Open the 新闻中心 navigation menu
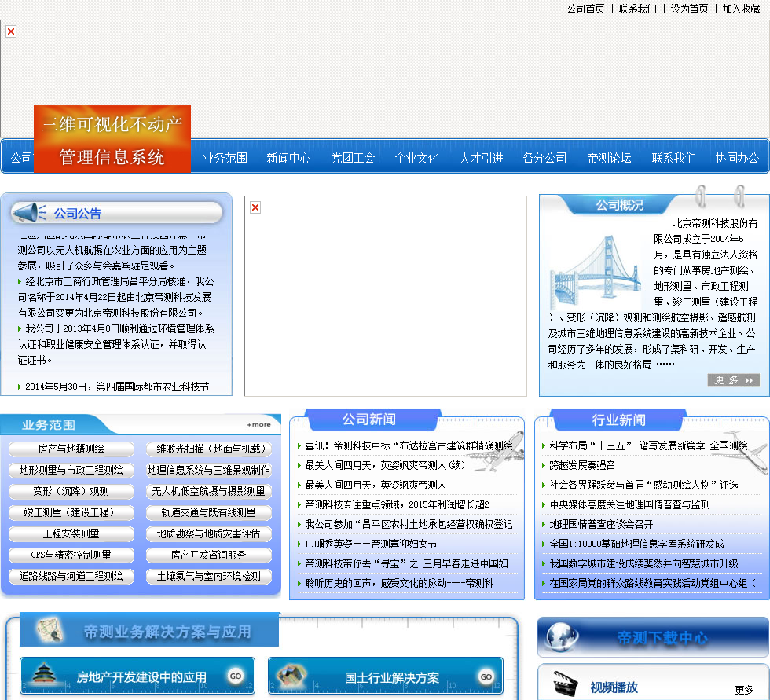The image size is (770, 700). [288, 158]
